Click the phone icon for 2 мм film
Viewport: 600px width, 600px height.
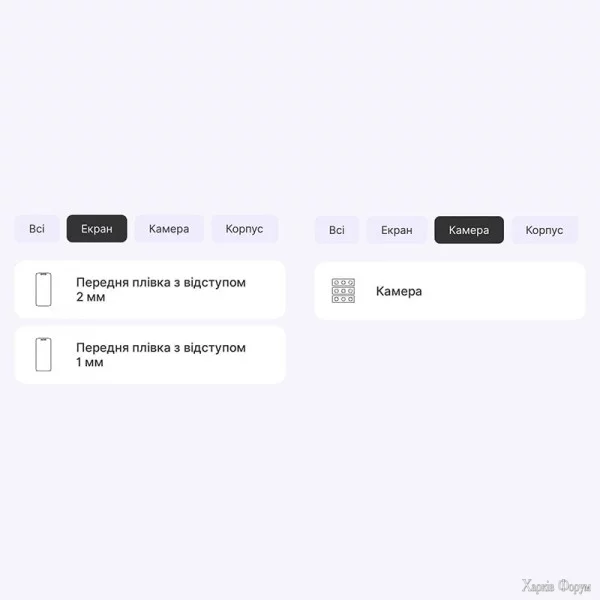[x=43, y=290]
